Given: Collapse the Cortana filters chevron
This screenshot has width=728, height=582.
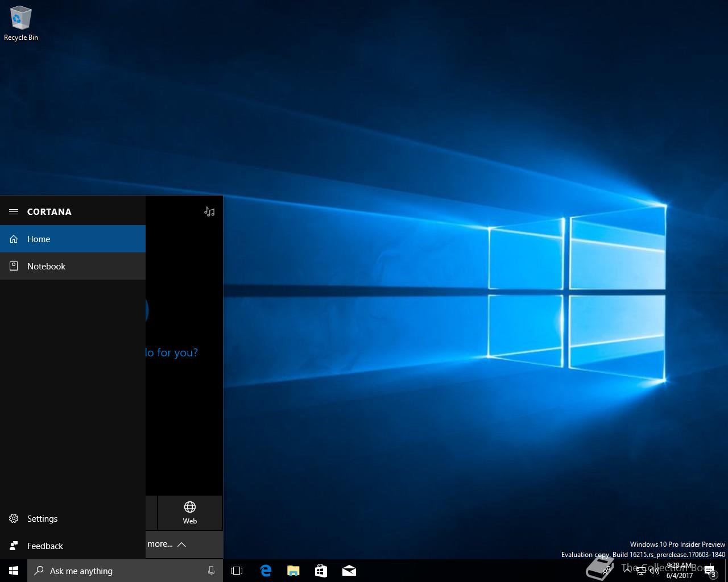Looking at the screenshot, I should click(181, 544).
